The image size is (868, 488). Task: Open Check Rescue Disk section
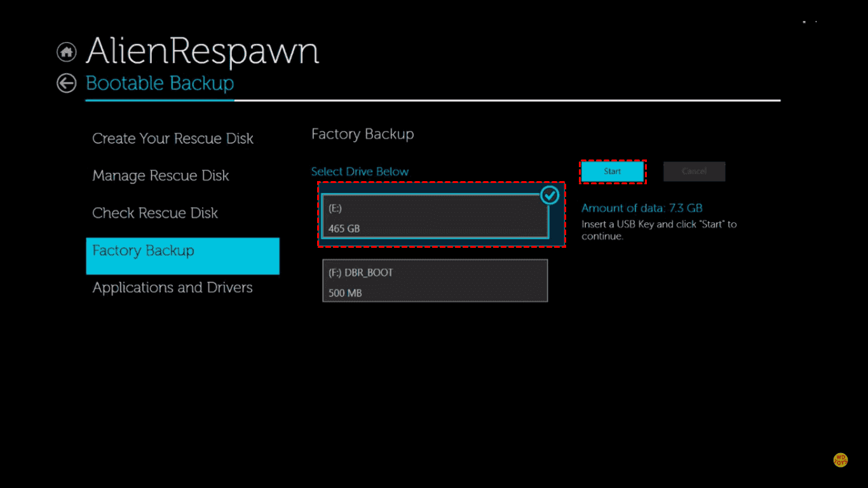tap(155, 213)
